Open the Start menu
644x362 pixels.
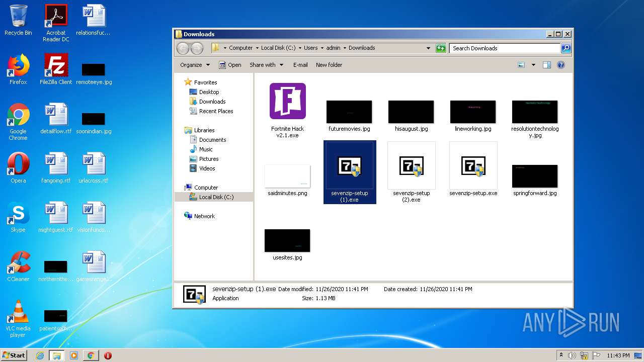[x=14, y=355]
